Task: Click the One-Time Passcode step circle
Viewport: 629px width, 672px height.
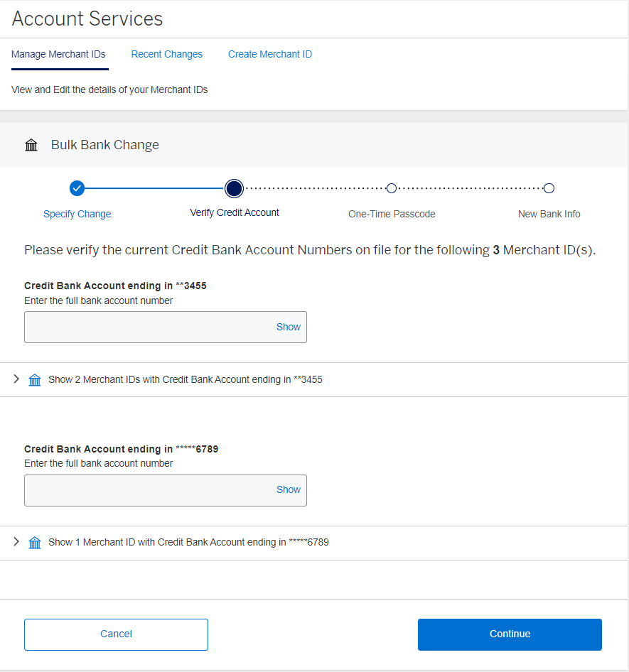Action: click(392, 188)
